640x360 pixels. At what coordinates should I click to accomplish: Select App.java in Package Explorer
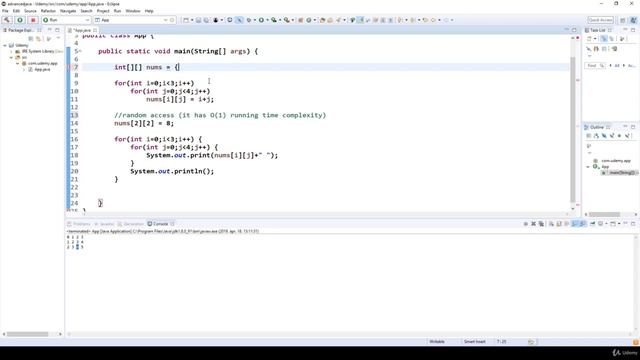42,69
